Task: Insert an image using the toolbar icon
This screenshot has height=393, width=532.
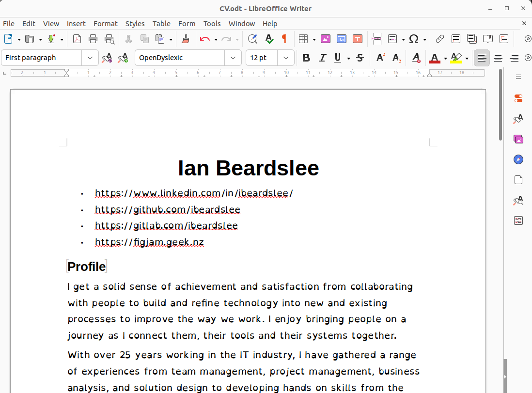Action: pos(326,39)
